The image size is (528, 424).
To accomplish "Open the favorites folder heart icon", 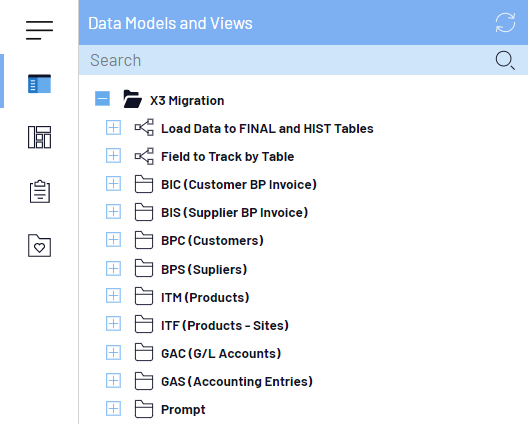I will pyautogui.click(x=39, y=246).
